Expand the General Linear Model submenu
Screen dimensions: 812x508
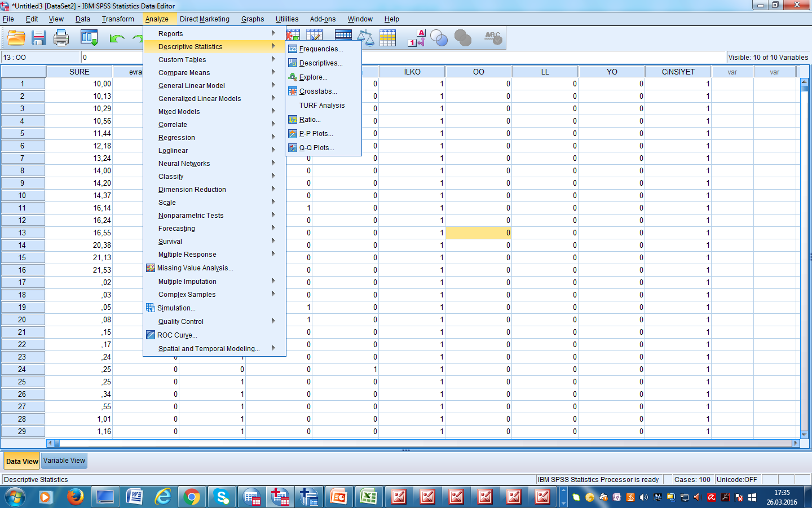(x=214, y=86)
